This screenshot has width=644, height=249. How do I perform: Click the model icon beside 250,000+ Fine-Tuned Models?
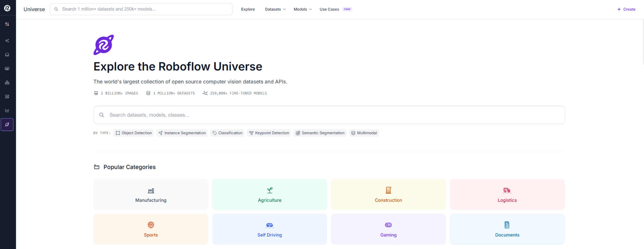205,93
